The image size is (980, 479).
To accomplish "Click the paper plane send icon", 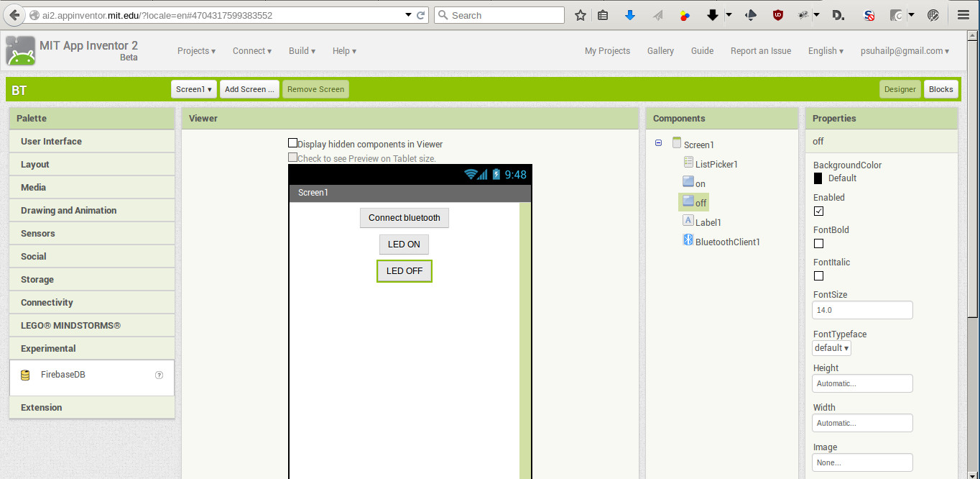I will pyautogui.click(x=657, y=15).
